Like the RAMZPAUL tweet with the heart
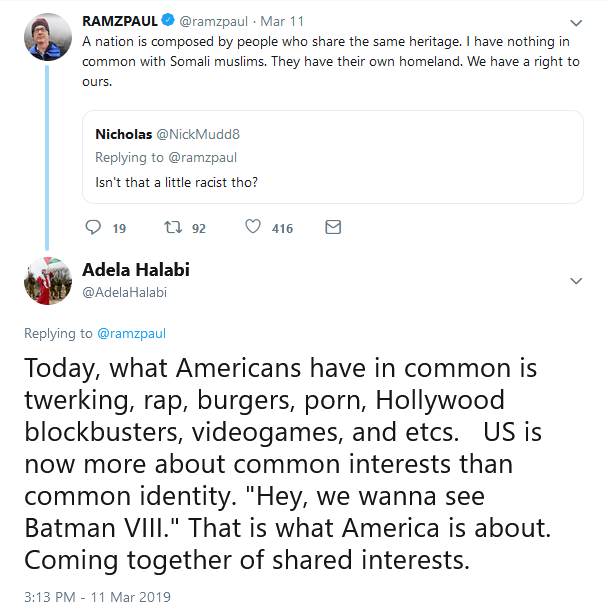Image resolution: width=607 pixels, height=614 pixels. (x=254, y=228)
